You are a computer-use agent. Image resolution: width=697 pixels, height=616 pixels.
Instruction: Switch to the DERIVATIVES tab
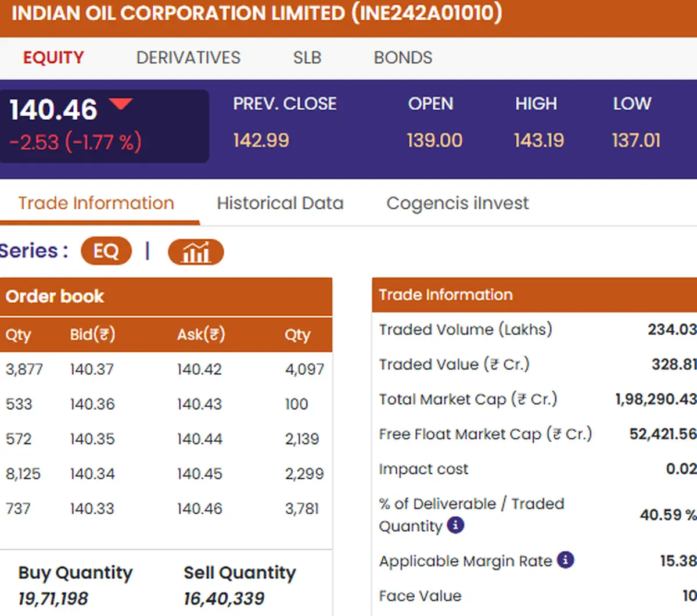pyautogui.click(x=188, y=58)
